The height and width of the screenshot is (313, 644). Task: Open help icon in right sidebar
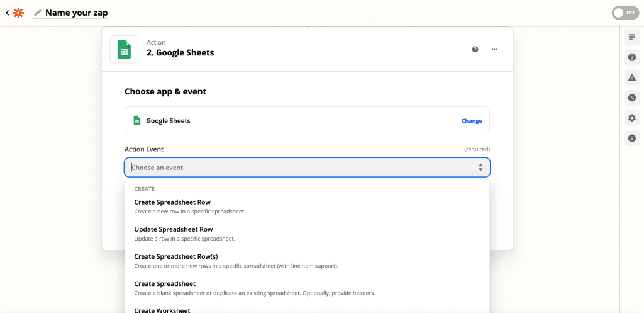coord(631,57)
